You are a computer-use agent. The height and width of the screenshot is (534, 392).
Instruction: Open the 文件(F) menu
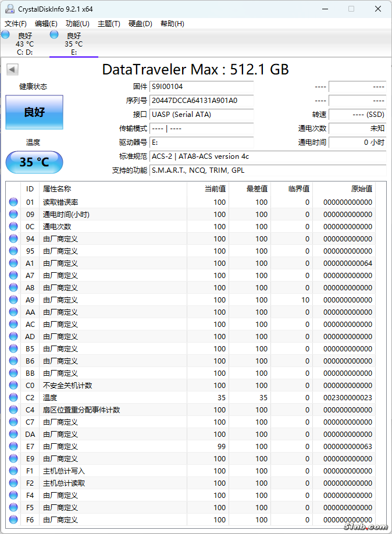click(x=16, y=24)
